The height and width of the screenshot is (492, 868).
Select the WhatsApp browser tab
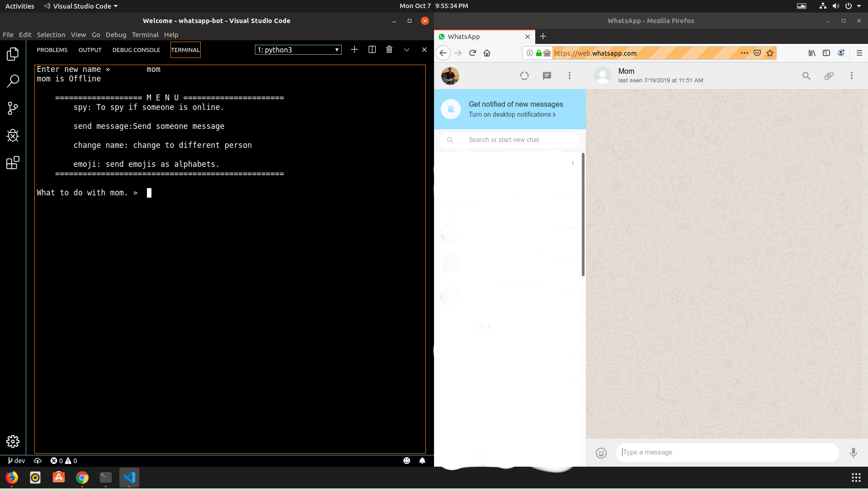pyautogui.click(x=485, y=37)
